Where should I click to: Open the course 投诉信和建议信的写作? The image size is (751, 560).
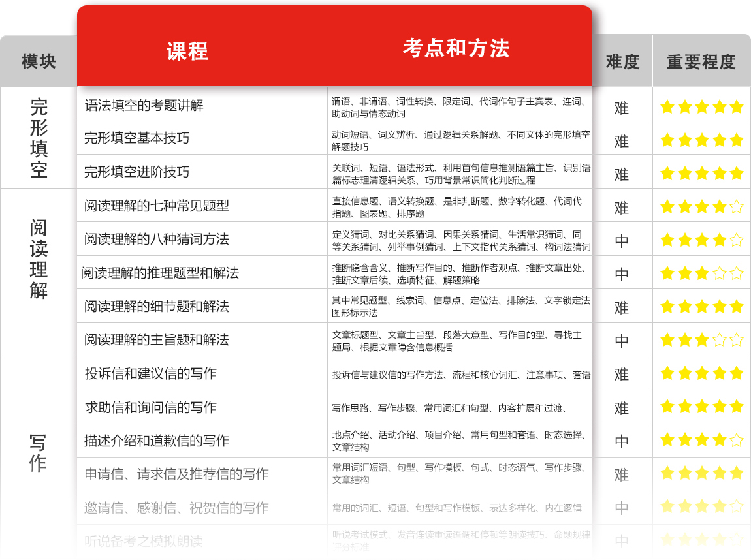point(151,373)
